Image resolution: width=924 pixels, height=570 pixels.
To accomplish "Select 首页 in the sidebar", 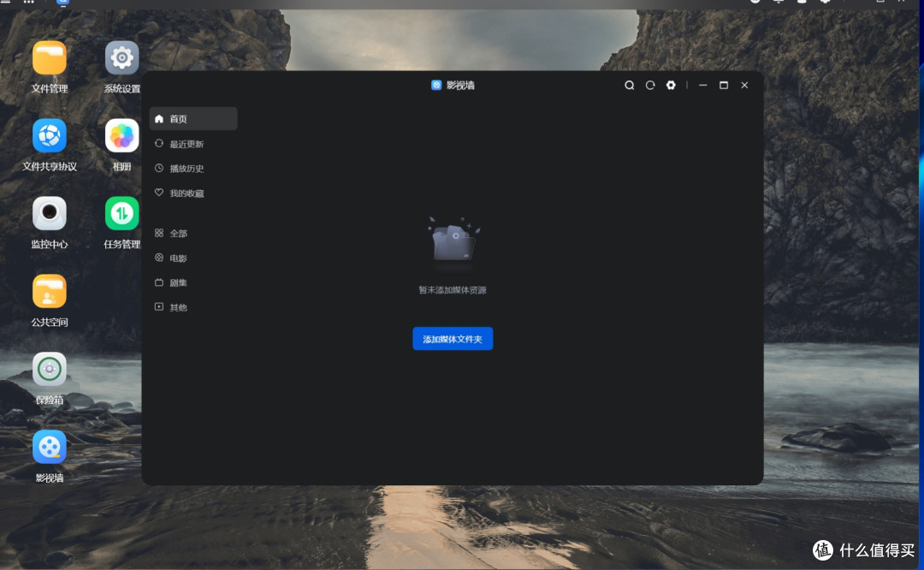I will coord(193,118).
